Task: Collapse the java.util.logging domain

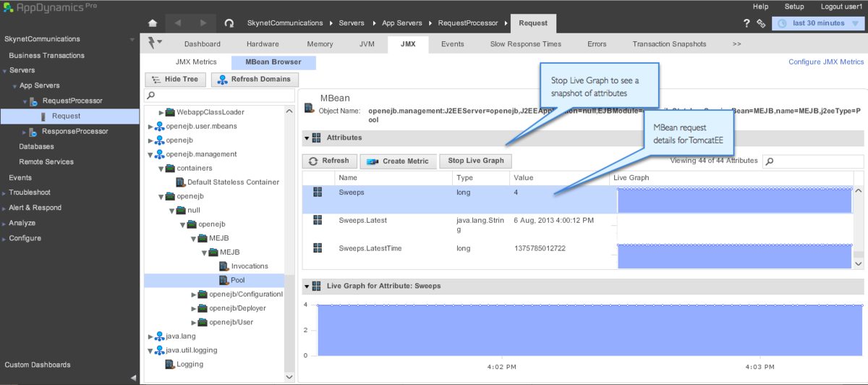Action: click(150, 350)
